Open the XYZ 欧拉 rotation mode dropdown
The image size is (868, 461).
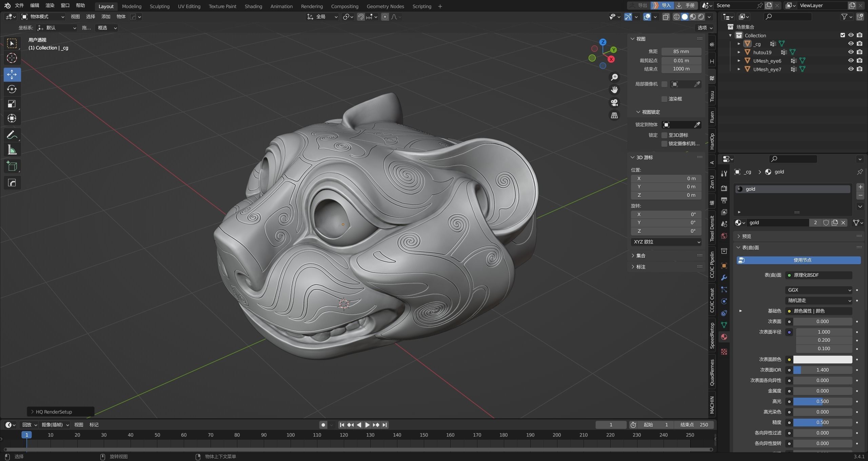coord(666,242)
